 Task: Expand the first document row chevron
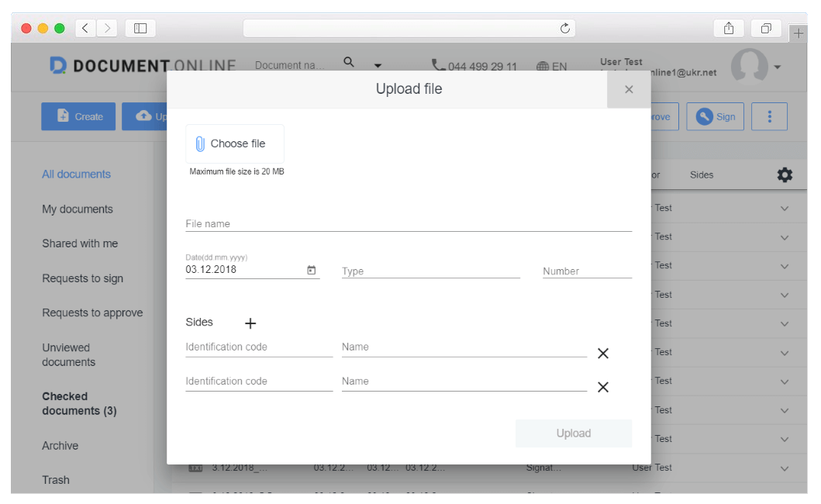click(x=785, y=209)
